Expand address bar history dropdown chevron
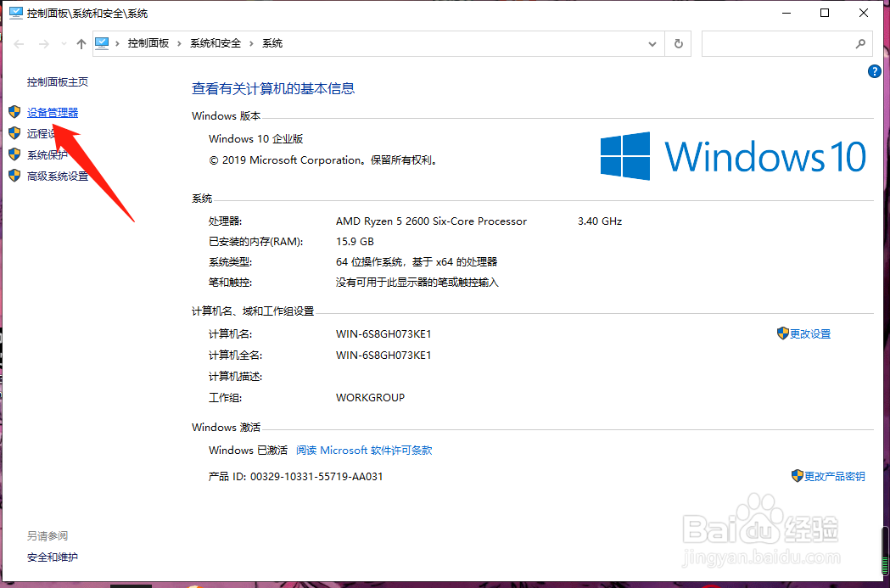 point(652,44)
